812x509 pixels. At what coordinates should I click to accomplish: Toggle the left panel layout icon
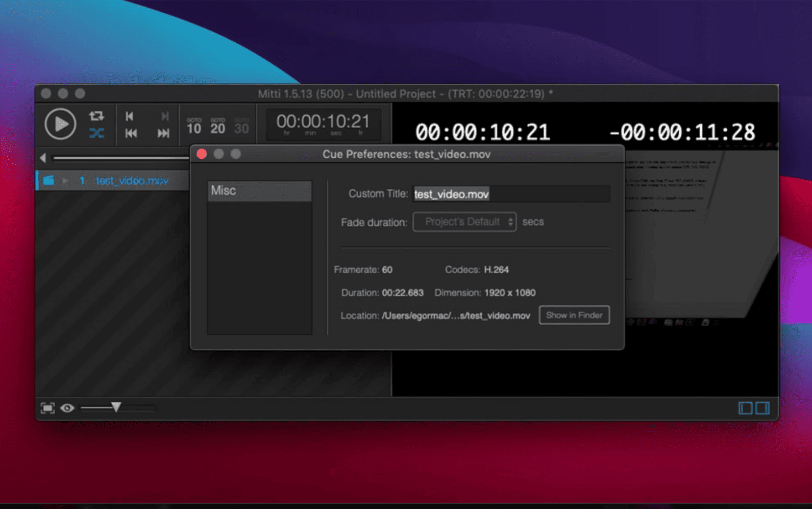point(746,408)
